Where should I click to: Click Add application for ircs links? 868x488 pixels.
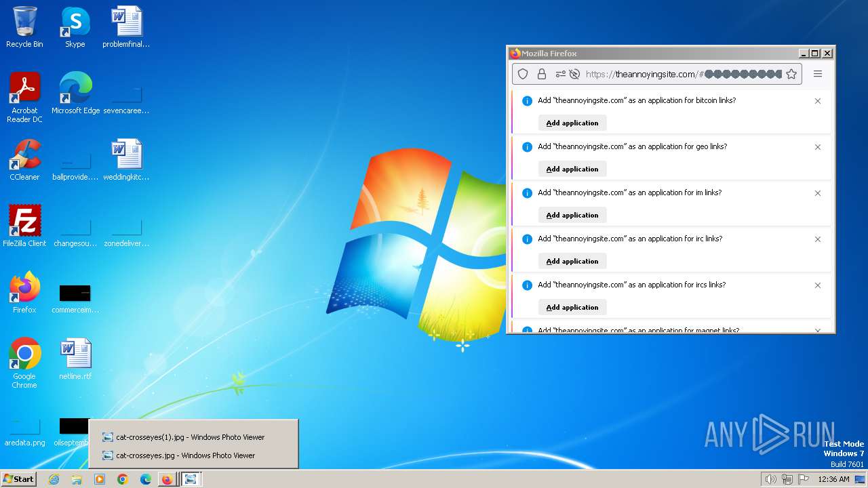pyautogui.click(x=572, y=307)
